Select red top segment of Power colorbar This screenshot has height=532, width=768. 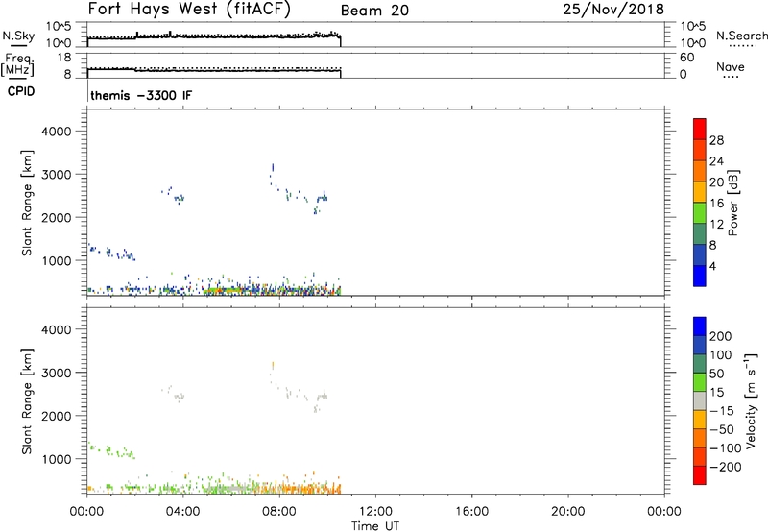pyautogui.click(x=700, y=129)
